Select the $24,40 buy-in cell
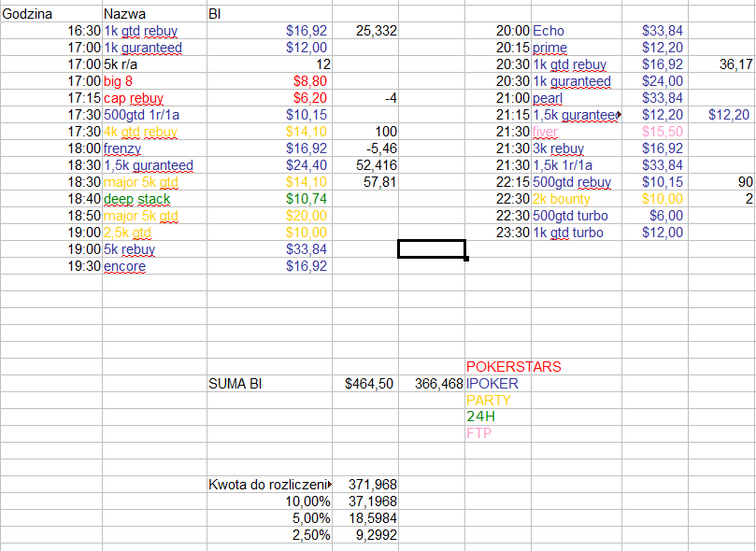The height and width of the screenshot is (551, 756). 269,165
